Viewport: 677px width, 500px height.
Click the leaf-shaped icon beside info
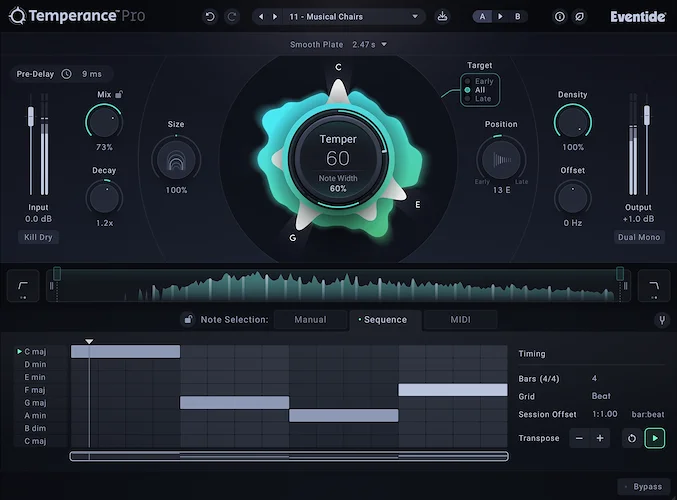[579, 17]
